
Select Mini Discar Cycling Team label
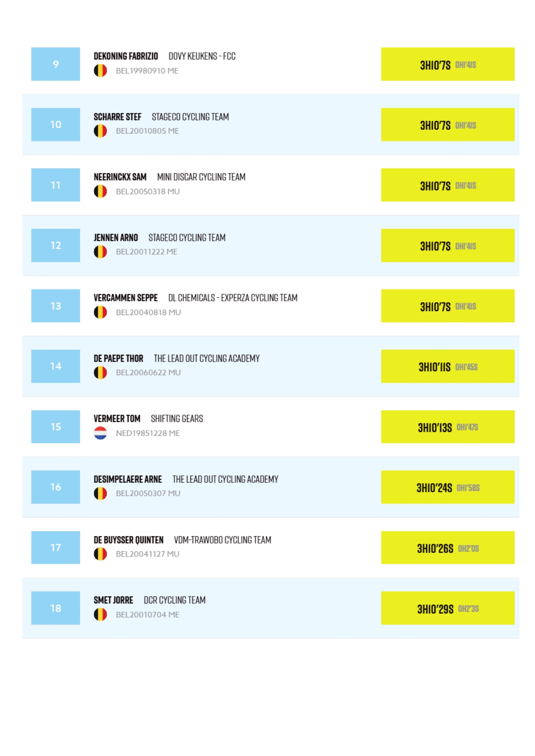tap(201, 177)
